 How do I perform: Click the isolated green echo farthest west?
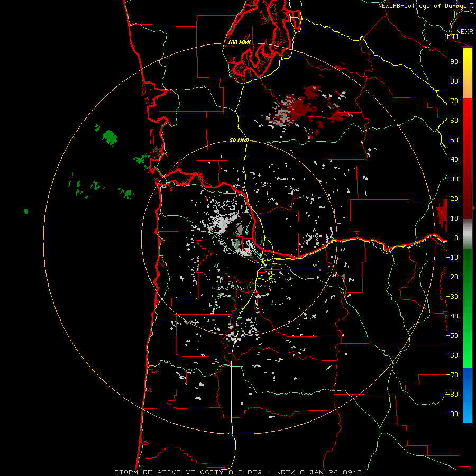coord(26,211)
